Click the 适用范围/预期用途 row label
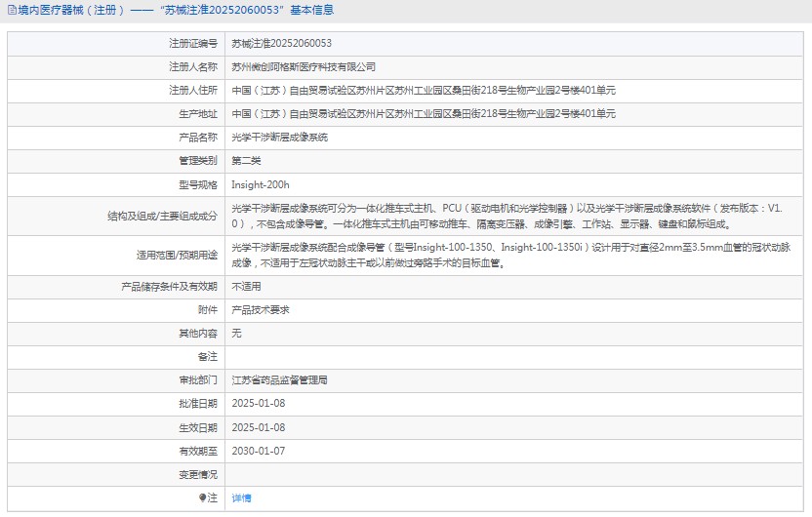812x517 pixels. click(177, 256)
